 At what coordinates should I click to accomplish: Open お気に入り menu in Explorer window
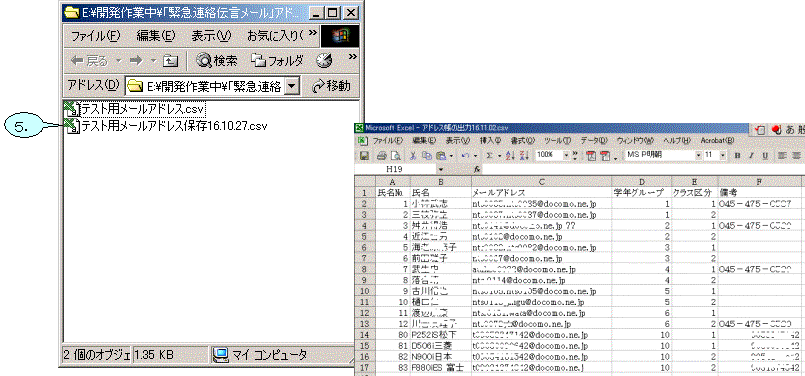pos(275,35)
